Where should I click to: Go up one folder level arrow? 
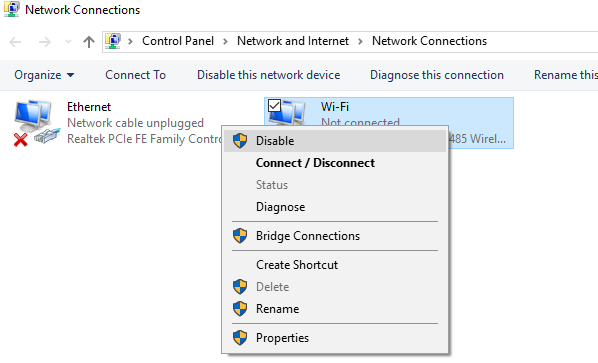pyautogui.click(x=89, y=42)
